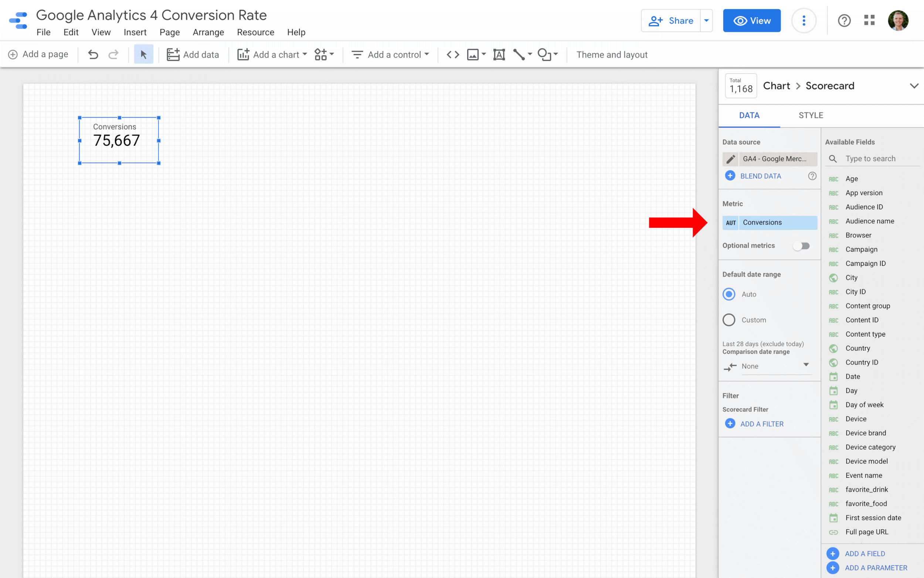Enable the Optional metrics toggle
Image resolution: width=924 pixels, height=578 pixels.
[801, 246]
